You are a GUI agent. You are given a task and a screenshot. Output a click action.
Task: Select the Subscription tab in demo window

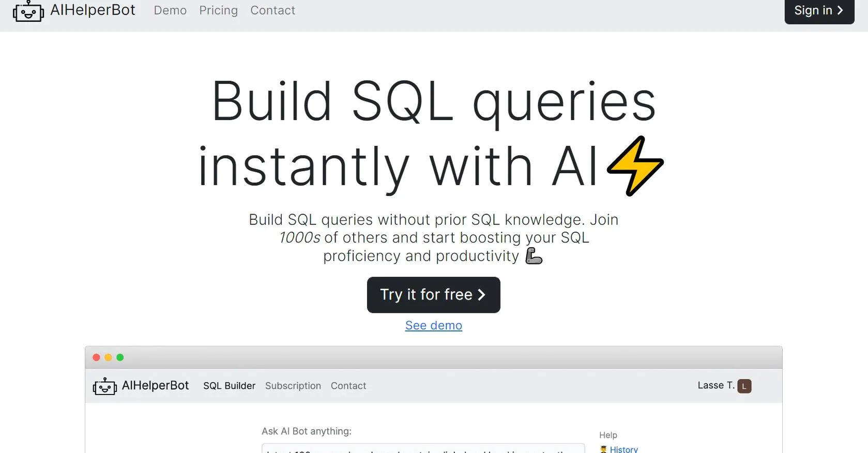click(293, 386)
